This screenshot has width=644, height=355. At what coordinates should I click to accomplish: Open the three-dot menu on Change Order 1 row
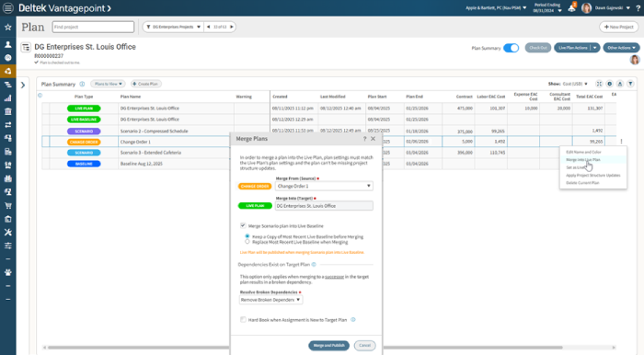(x=621, y=142)
